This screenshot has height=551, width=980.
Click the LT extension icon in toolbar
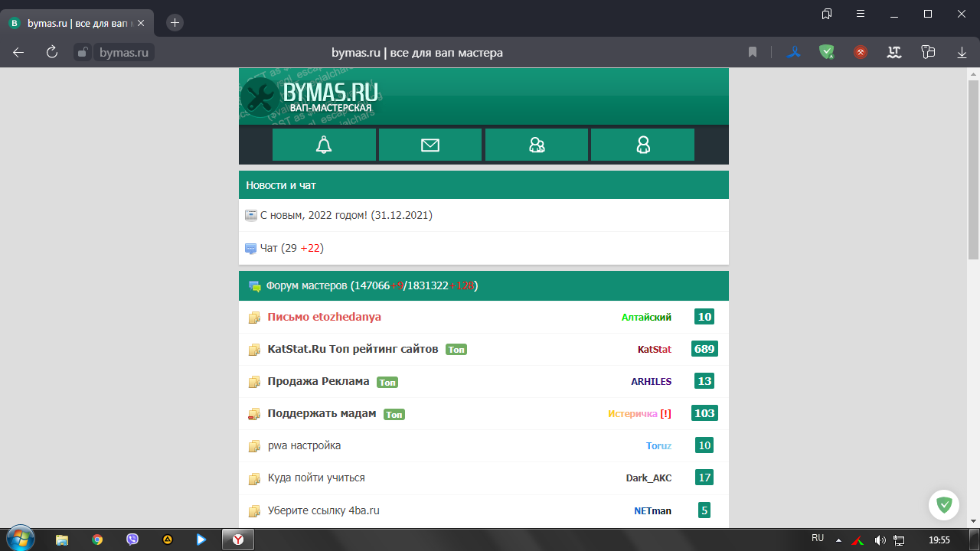tap(893, 52)
